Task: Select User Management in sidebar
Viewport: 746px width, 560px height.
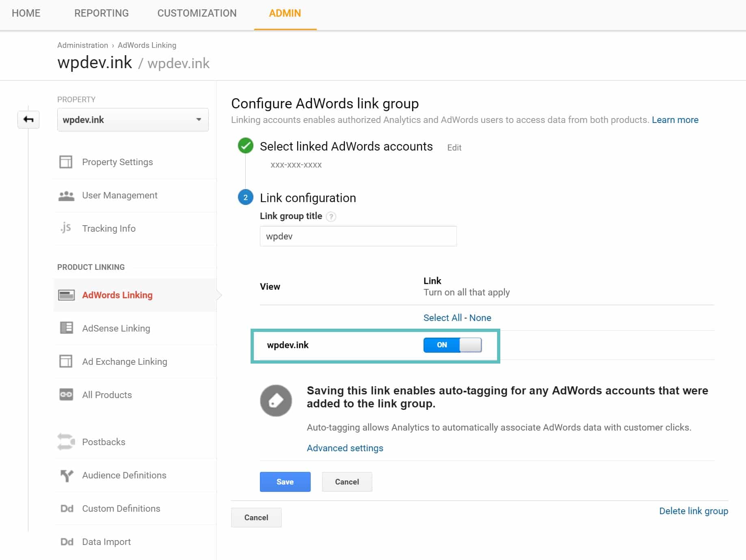Action: tap(119, 195)
